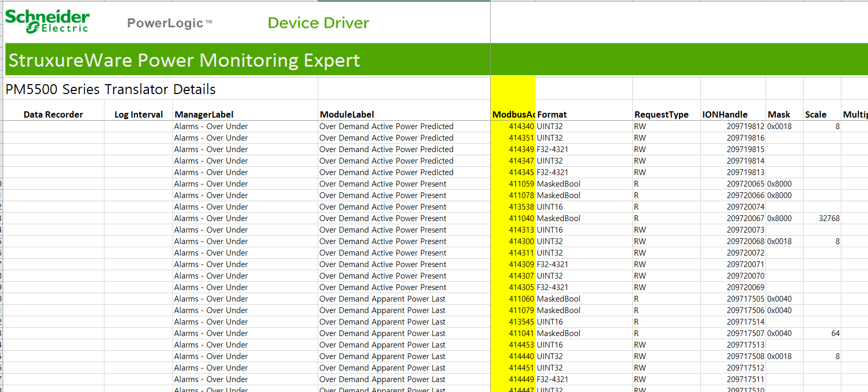Select IONHandle cell 209719816

pos(733,138)
